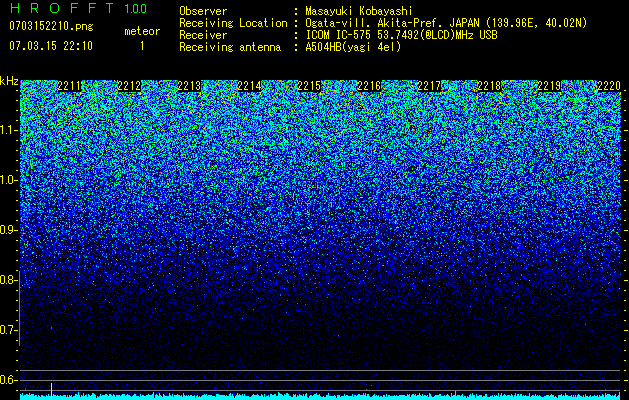The width and height of the screenshot is (629, 400).
Task: Click the 2212 time marker
Action: [x=129, y=86]
